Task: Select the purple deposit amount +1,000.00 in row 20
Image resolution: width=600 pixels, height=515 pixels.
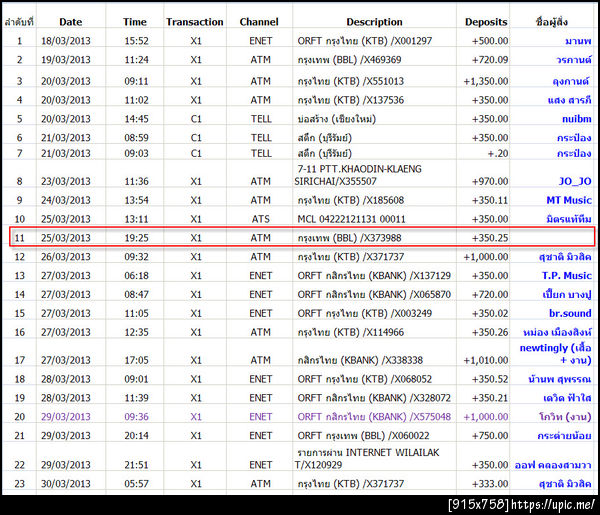Action: point(486,417)
